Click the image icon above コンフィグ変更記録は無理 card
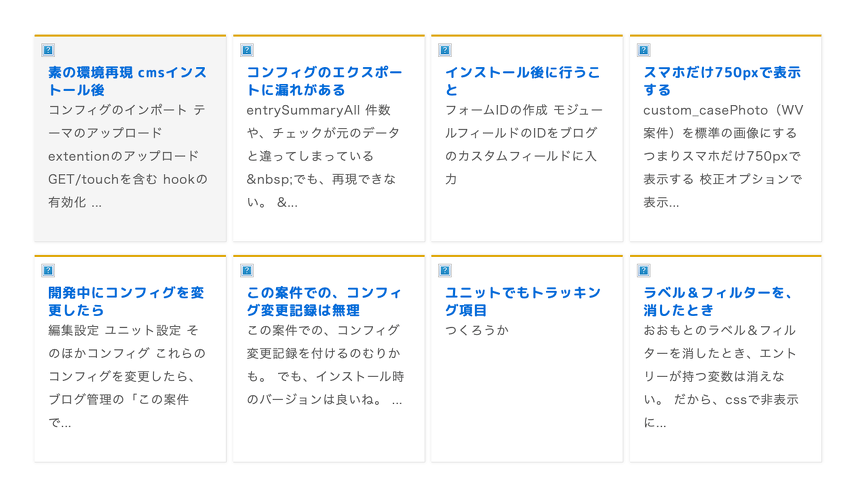 coord(247,271)
